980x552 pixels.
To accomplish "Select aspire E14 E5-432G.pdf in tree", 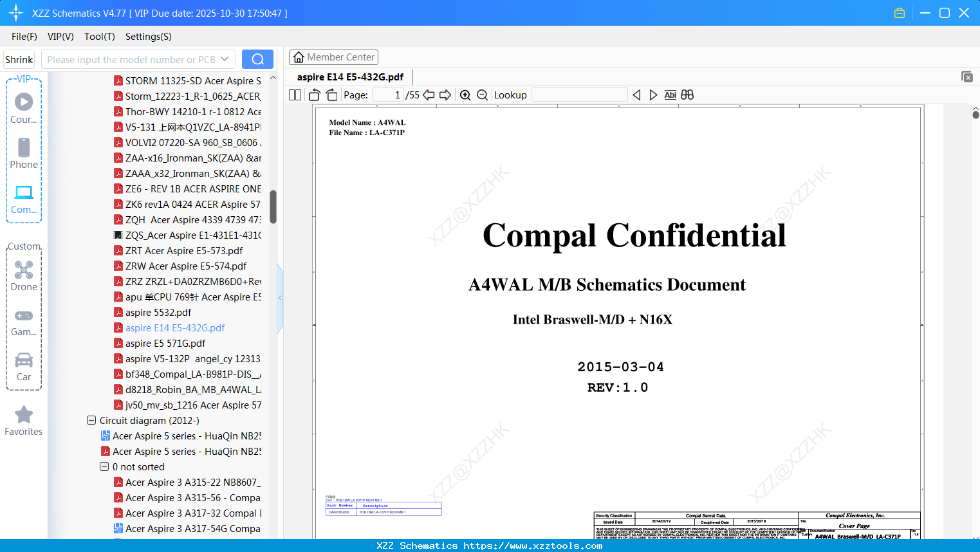I will point(169,328).
